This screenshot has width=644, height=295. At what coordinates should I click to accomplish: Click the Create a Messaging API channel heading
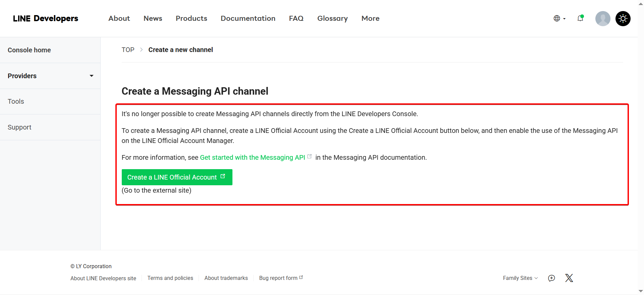click(195, 91)
